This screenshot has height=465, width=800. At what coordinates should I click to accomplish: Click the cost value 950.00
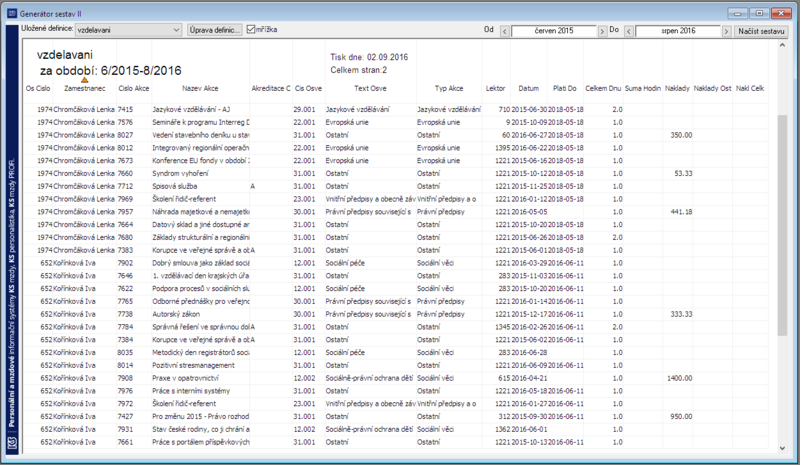(681, 417)
